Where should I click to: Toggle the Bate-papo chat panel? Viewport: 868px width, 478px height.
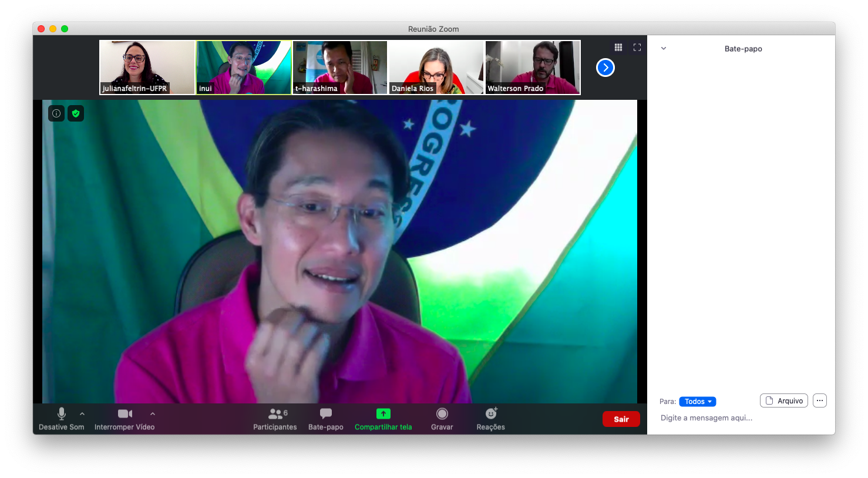tap(325, 419)
